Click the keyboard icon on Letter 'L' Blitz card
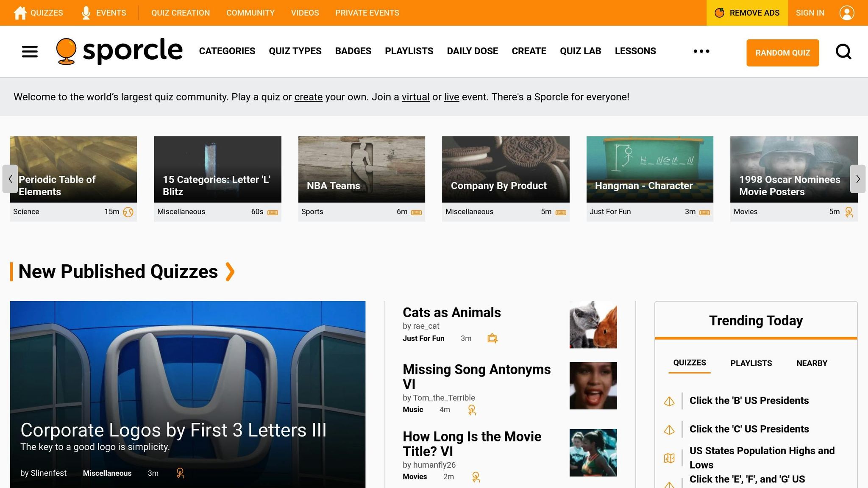Image resolution: width=868 pixels, height=488 pixels. pyautogui.click(x=273, y=212)
